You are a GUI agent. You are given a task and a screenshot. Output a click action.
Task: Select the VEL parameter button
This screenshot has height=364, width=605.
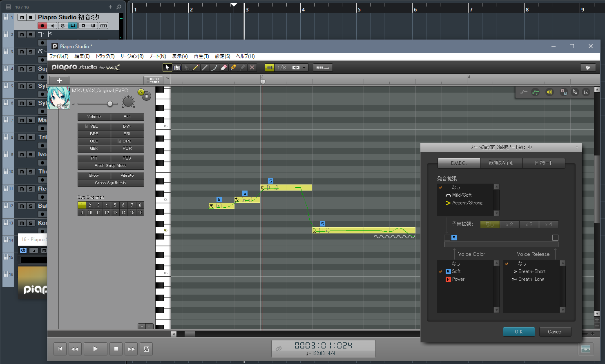tap(94, 127)
